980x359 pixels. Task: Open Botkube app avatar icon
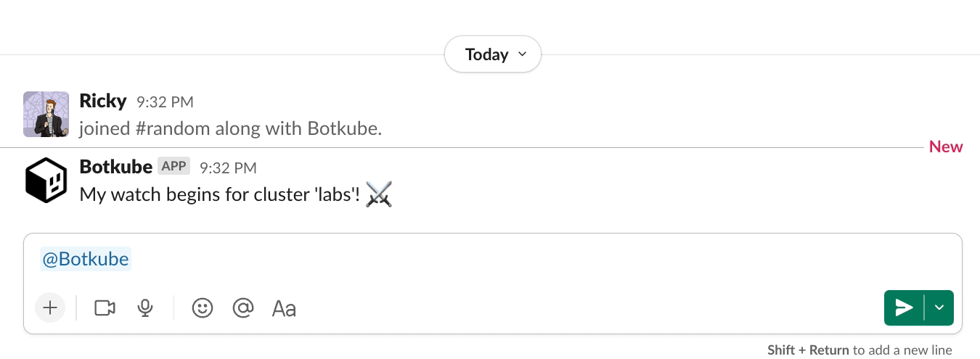click(x=46, y=180)
